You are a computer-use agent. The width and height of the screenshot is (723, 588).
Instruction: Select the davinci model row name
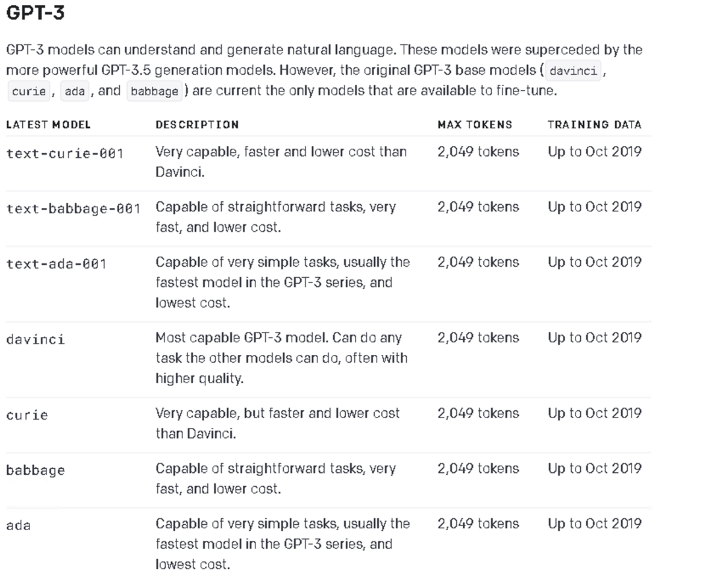pos(35,339)
